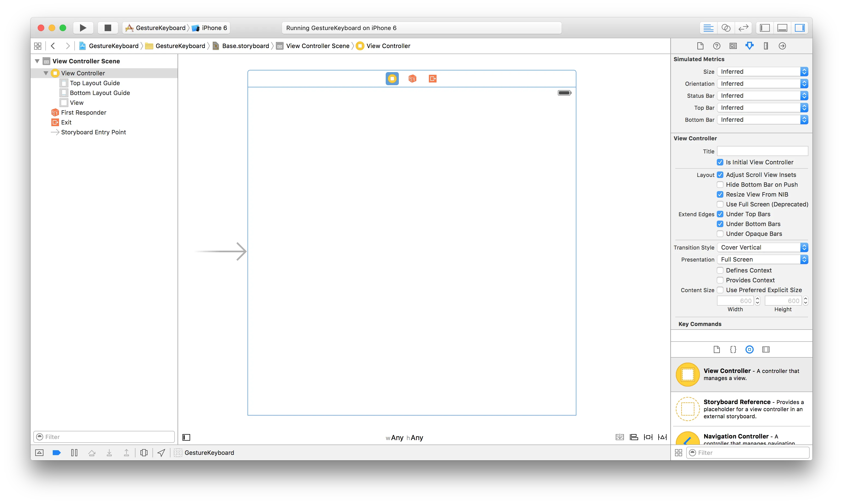
Task: Open the Identity inspector tab
Action: 733,46
